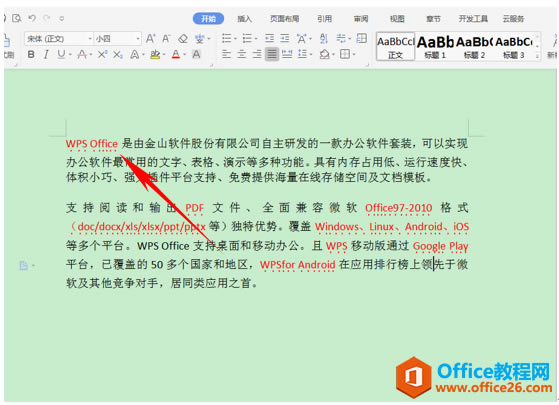The height and width of the screenshot is (405, 559).
Task: Click the paragraph layout icon in left margin
Action: 24,265
